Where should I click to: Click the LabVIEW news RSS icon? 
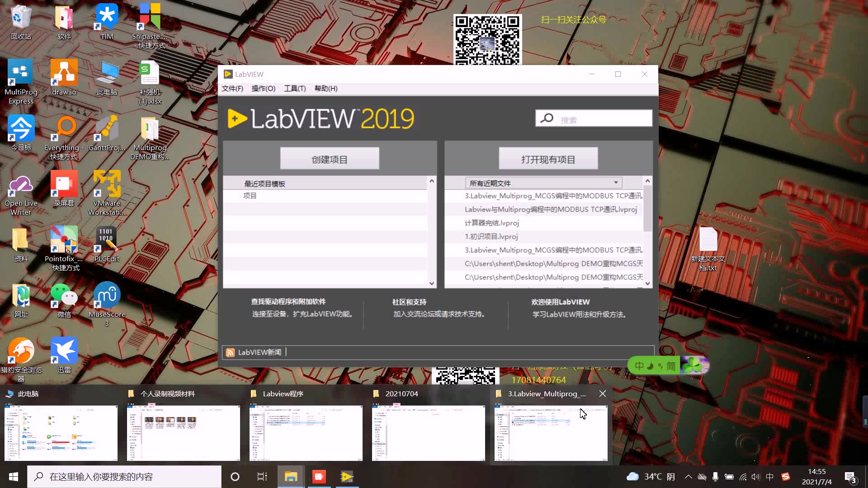point(230,352)
